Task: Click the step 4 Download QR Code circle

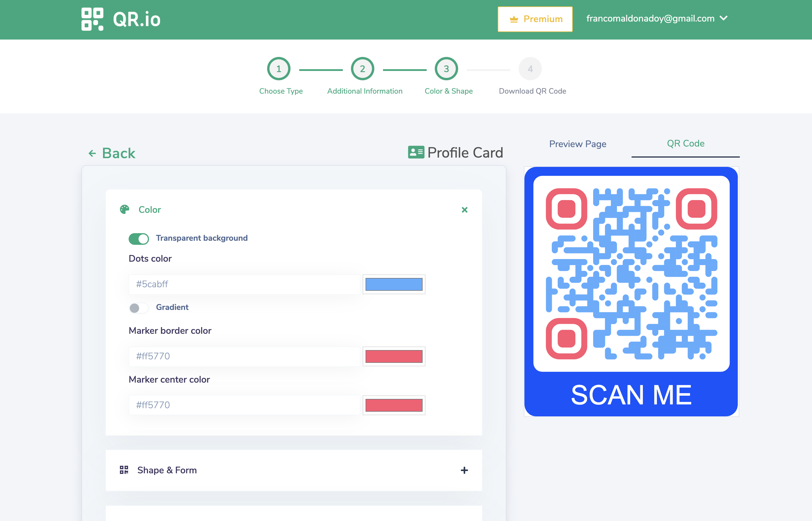Action: (x=530, y=69)
